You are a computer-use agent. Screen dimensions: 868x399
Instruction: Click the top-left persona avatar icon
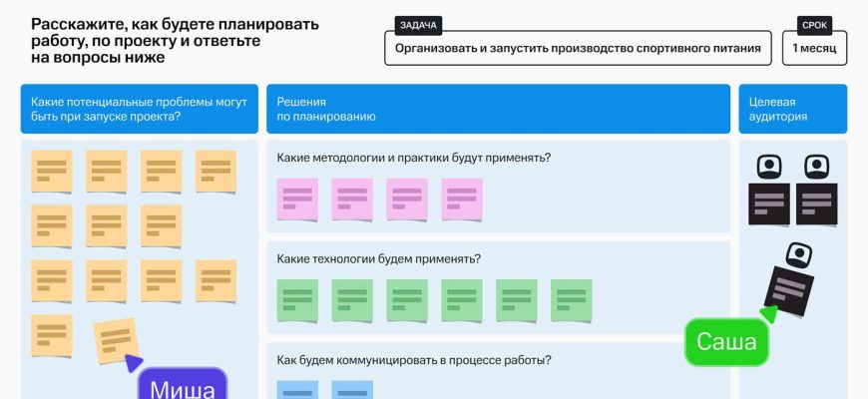769,167
